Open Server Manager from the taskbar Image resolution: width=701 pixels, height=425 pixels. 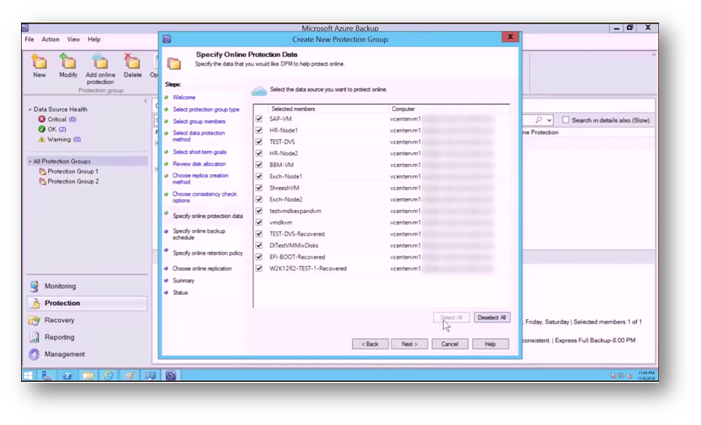46,375
